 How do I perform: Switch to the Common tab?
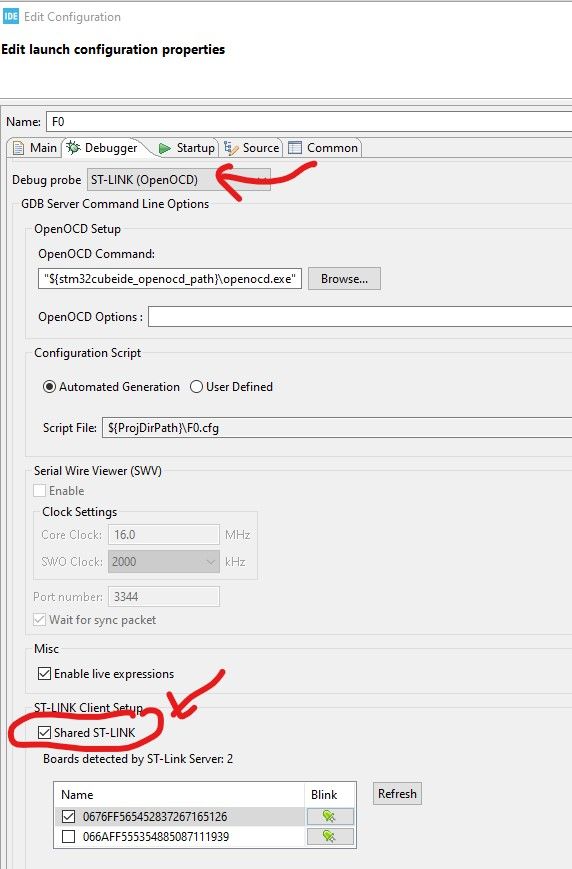coord(324,148)
